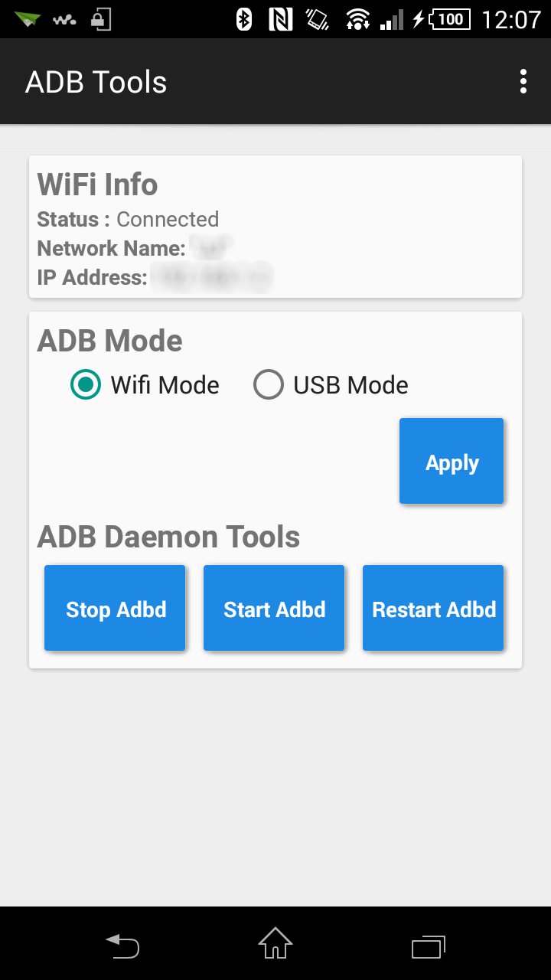Tap the home navigation icon
The width and height of the screenshot is (551, 980).
pyautogui.click(x=275, y=943)
